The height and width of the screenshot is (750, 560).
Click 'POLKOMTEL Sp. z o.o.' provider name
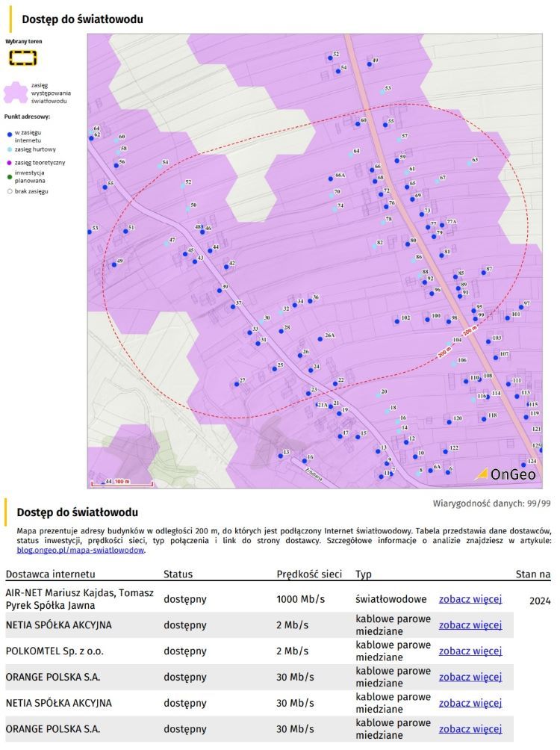[x=55, y=651]
